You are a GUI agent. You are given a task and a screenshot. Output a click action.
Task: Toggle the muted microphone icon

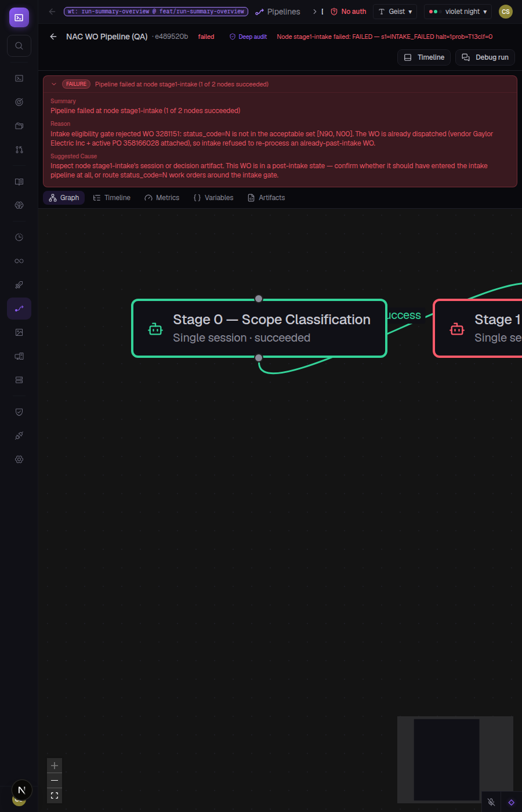point(491,802)
